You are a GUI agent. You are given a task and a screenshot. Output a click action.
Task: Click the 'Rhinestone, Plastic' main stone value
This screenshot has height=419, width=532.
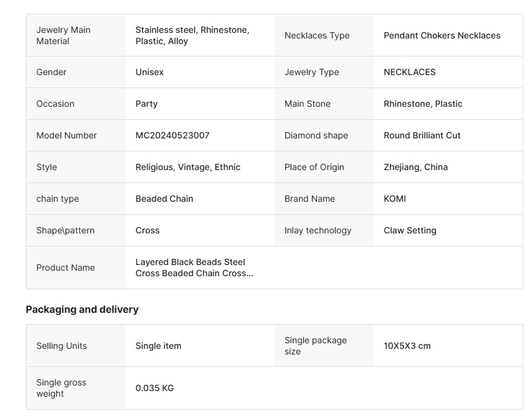[423, 104]
